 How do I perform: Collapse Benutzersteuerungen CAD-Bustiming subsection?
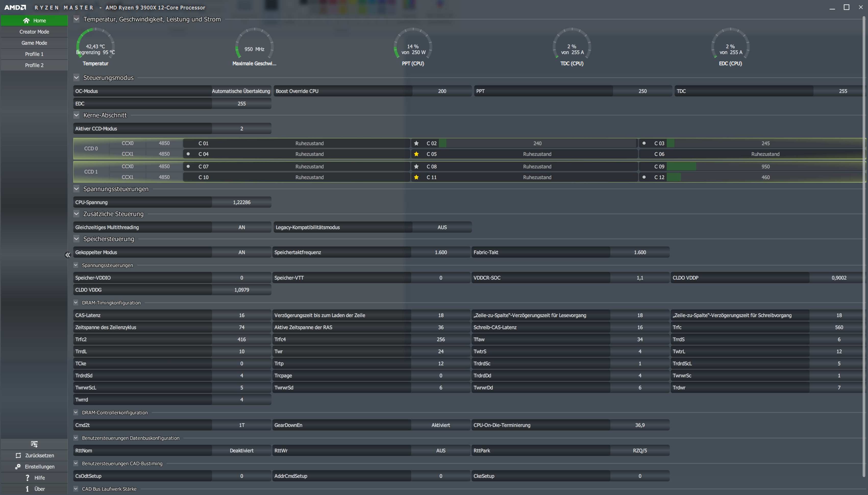coord(76,463)
